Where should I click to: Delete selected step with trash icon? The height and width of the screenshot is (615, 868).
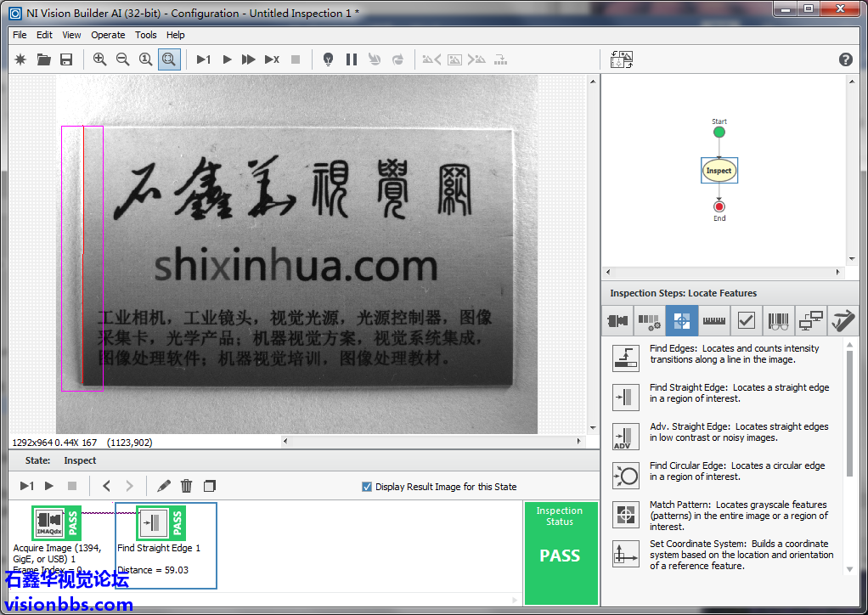pos(187,486)
